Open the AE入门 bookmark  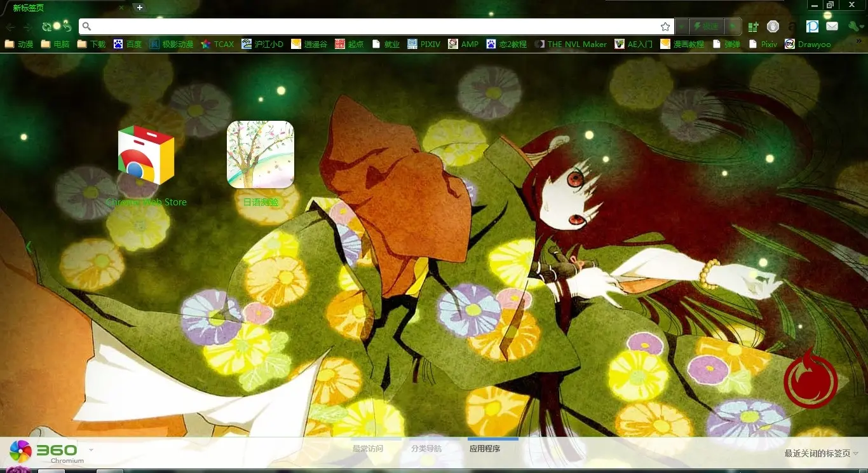coord(634,45)
